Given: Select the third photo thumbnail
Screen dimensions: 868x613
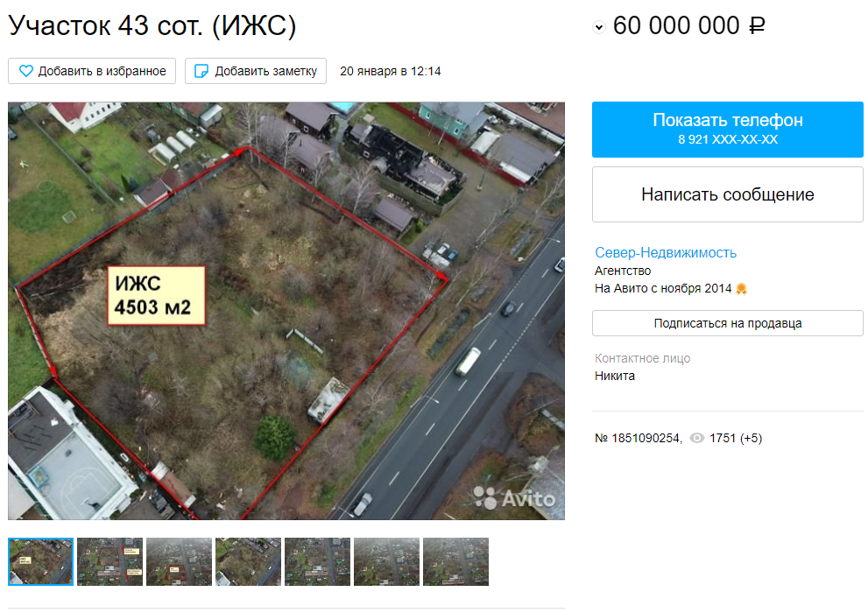Looking at the screenshot, I should (179, 561).
